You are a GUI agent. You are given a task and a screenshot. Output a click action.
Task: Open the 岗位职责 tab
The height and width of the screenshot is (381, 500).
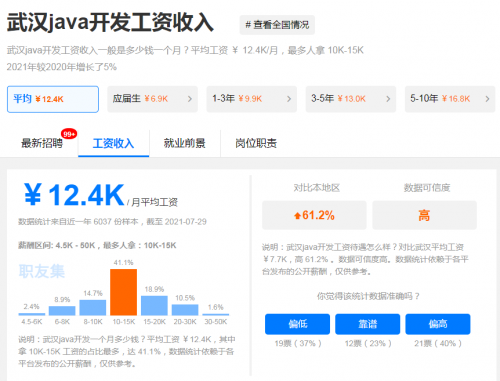tap(256, 143)
